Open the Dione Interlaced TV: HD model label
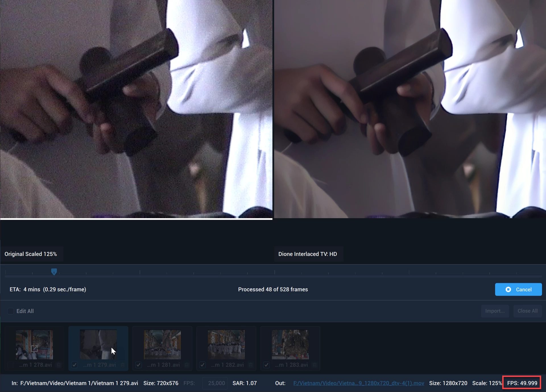This screenshot has width=546, height=392. tap(307, 254)
